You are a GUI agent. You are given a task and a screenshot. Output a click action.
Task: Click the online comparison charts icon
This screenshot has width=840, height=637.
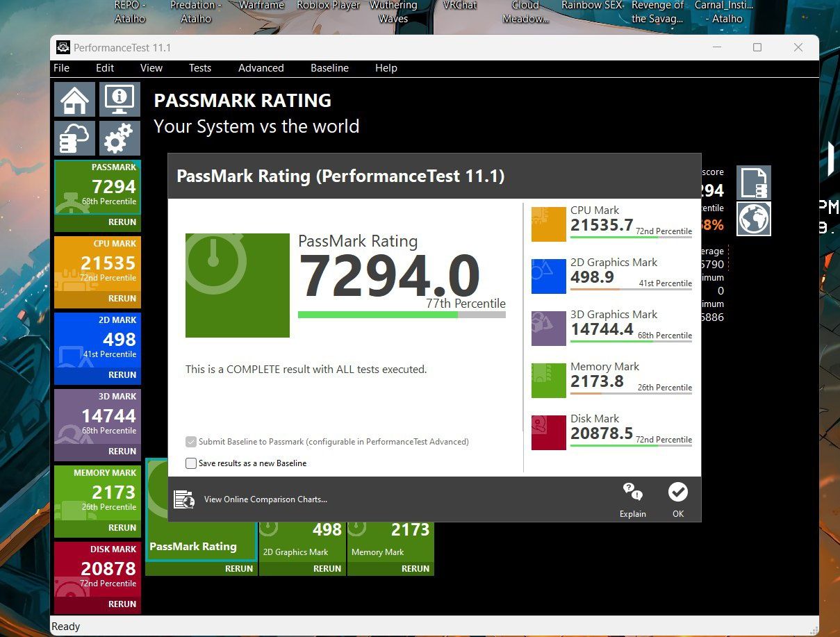(x=184, y=499)
